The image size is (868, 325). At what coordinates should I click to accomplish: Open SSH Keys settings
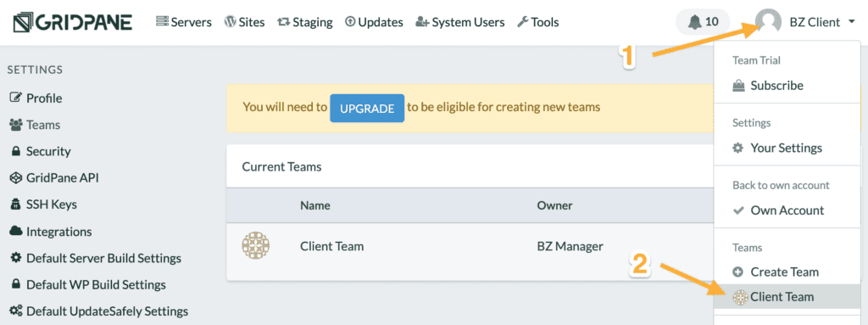point(43,205)
